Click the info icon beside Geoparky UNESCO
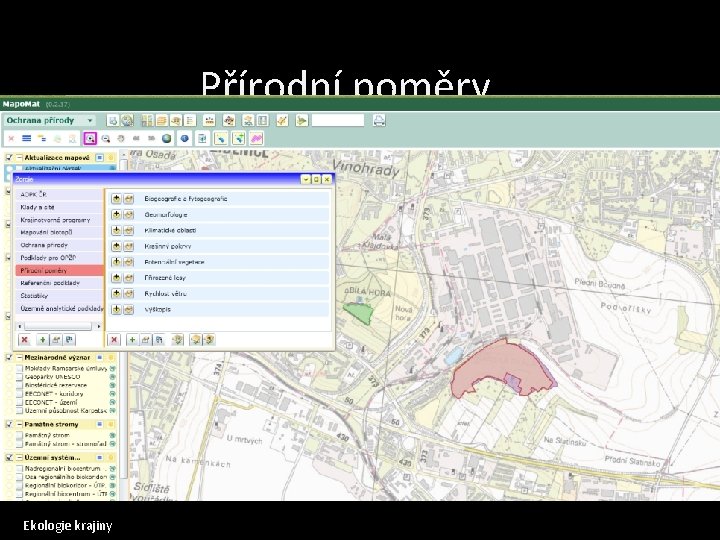This screenshot has width=720, height=540. click(112, 377)
